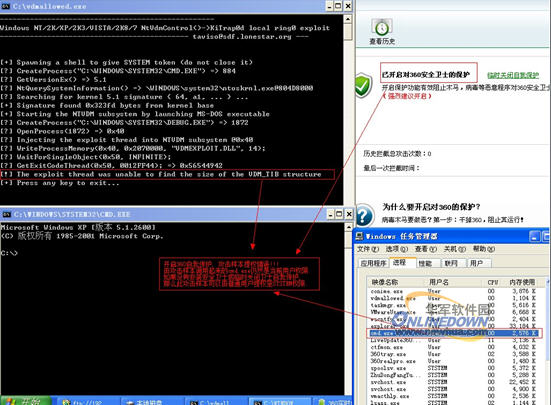Open vdmallowed.exe console window system menu icon
The width and height of the screenshot is (551, 405).
pyautogui.click(x=5, y=6)
